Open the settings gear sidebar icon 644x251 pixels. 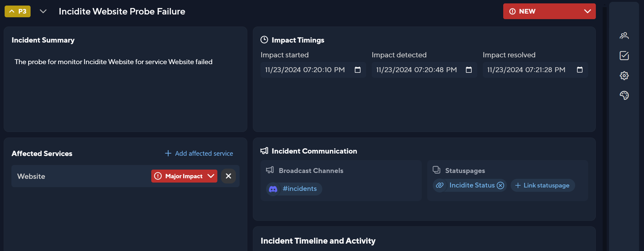(x=624, y=76)
